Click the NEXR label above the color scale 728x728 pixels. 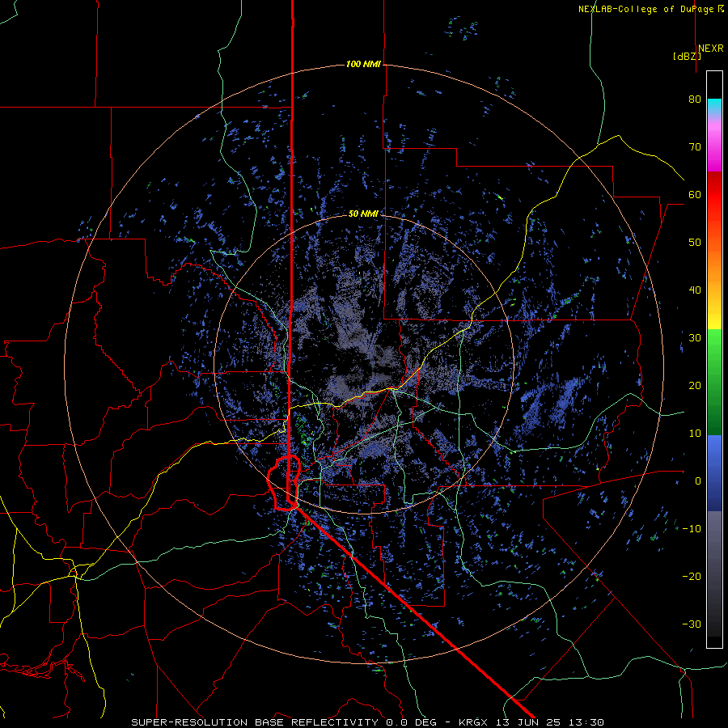(x=711, y=49)
